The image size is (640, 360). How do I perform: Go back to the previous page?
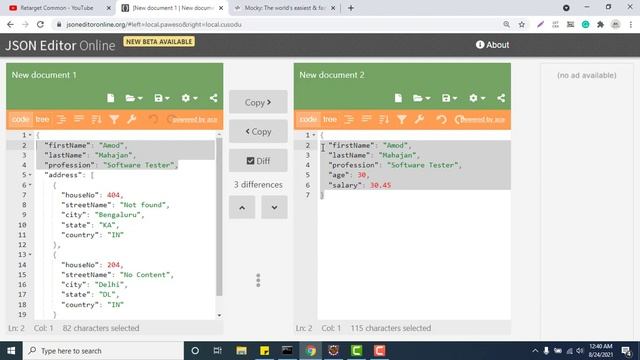point(11,24)
